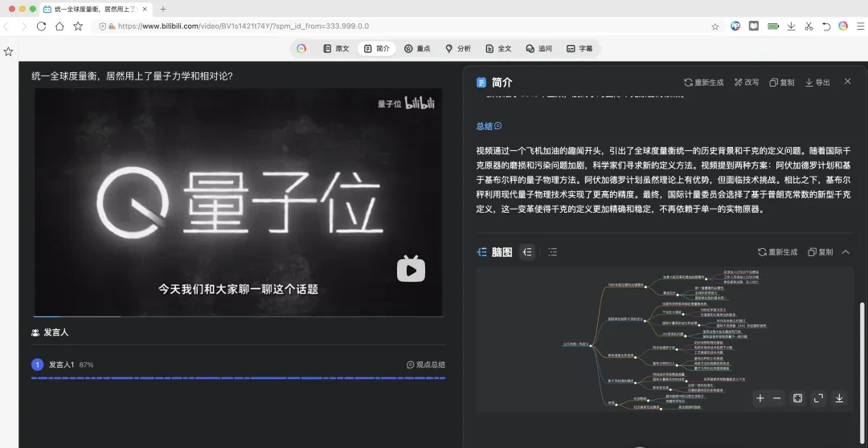Click the green battery extension icon
868x448 pixels.
pos(773,26)
